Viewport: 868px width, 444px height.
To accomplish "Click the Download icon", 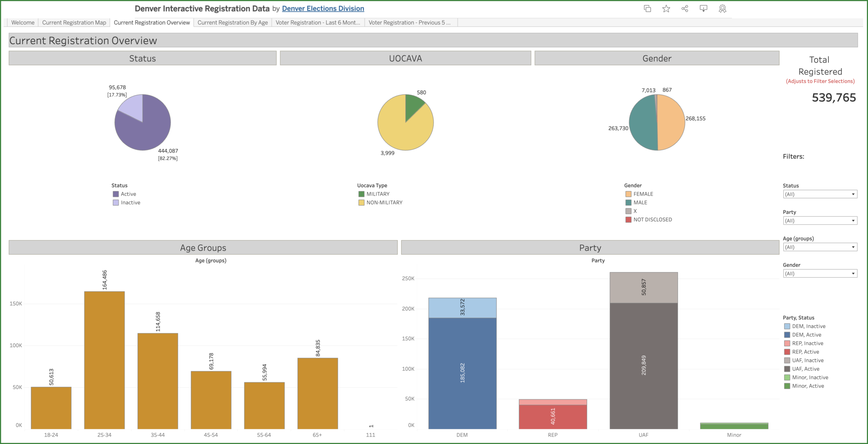I will (x=704, y=8).
